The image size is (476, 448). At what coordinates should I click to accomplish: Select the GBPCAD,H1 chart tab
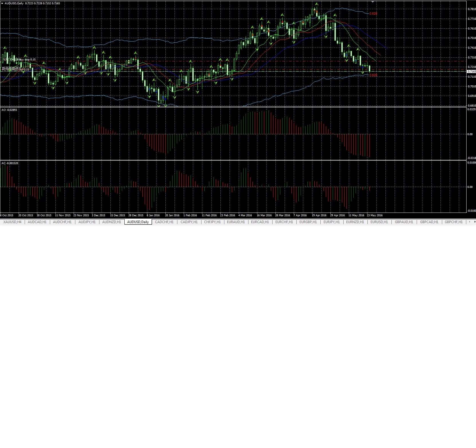tap(429, 222)
